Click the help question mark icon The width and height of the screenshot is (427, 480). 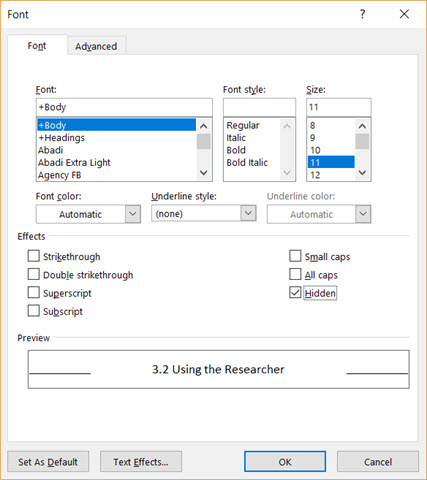362,14
